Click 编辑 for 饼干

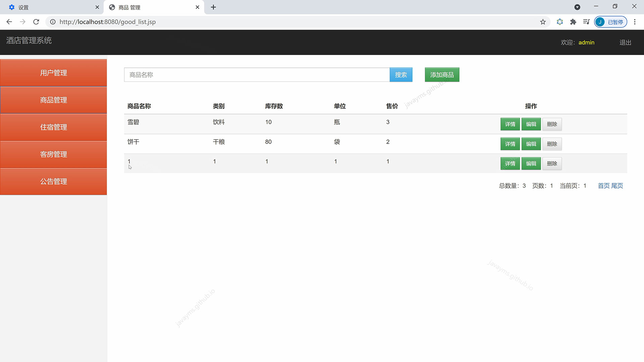[531, 144]
